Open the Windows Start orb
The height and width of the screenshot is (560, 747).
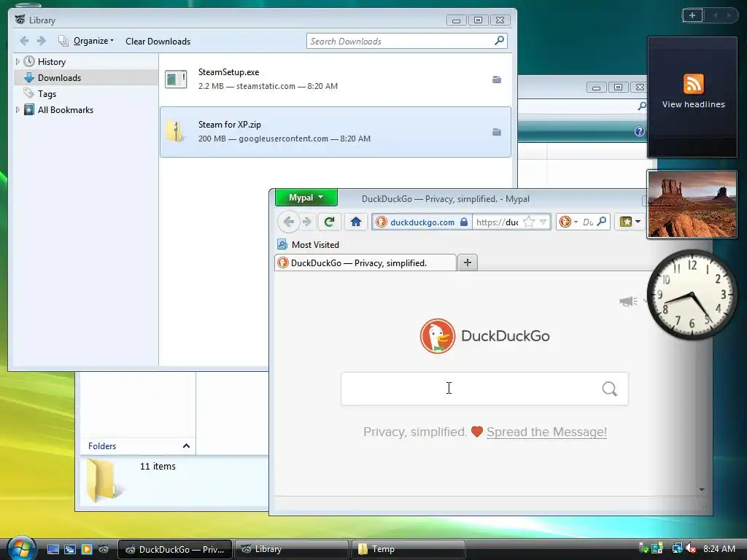[21, 548]
